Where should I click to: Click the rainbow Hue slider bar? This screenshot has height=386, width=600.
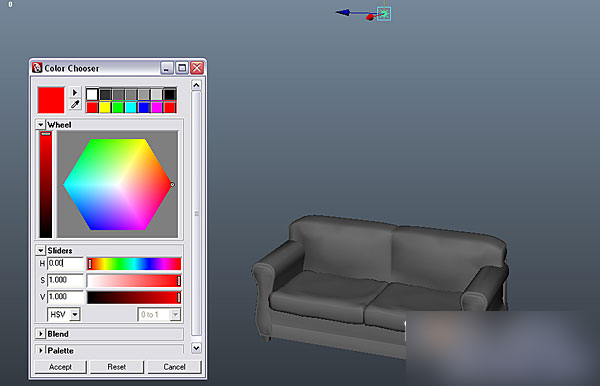tap(134, 264)
